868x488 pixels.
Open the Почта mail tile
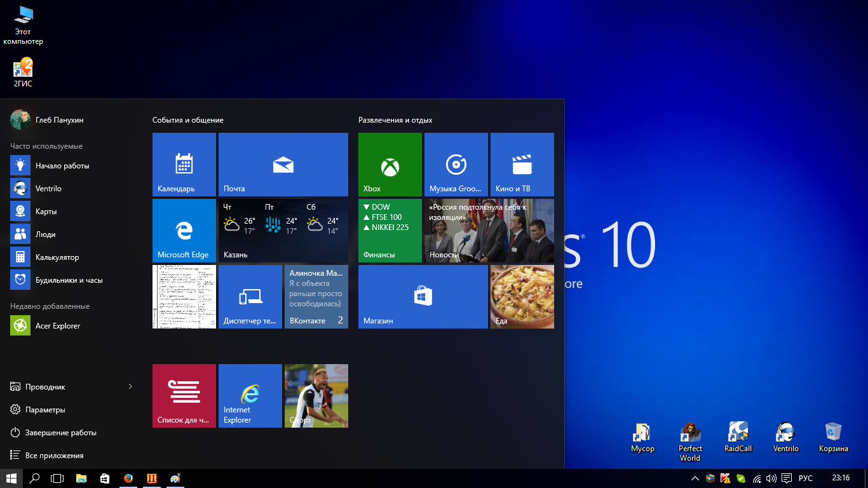pos(283,165)
